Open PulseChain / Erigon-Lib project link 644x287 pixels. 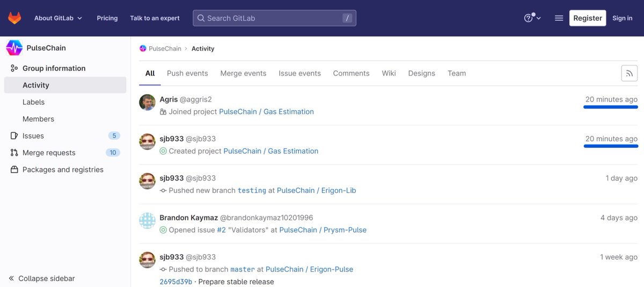pos(316,191)
